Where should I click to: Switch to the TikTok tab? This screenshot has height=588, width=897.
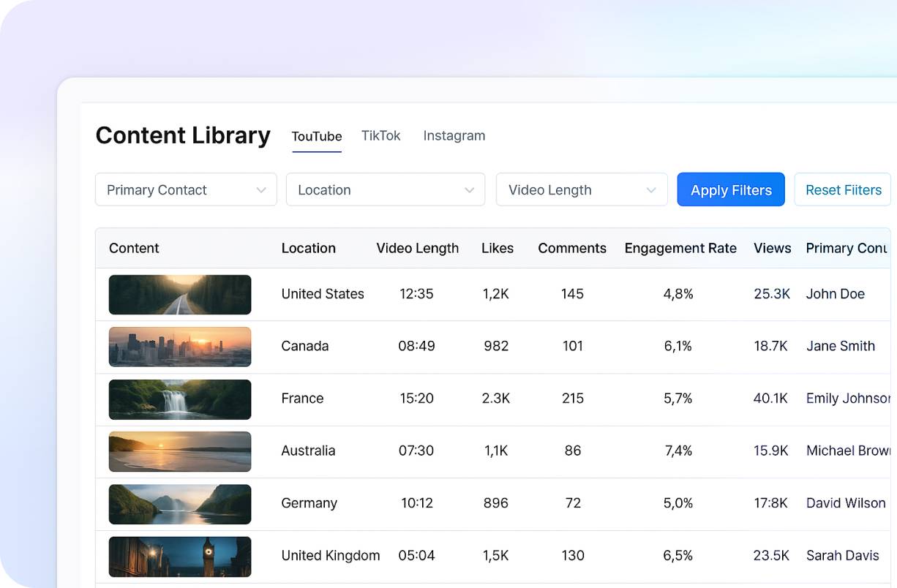(380, 136)
